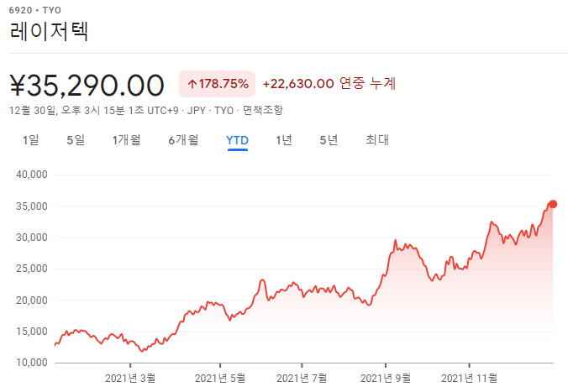Switch to the 1년 range tab
This screenshot has width=568, height=392.
[x=284, y=140]
